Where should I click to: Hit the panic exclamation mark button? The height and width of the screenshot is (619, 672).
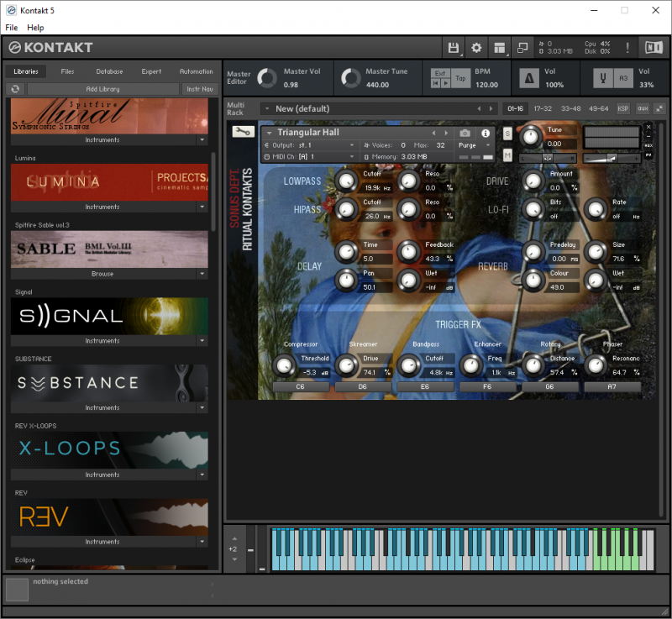(x=627, y=48)
